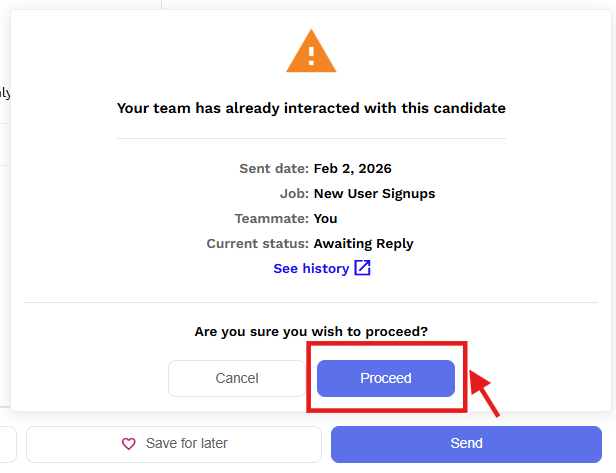Click the "already interacted with this candidate" heading

(x=311, y=108)
